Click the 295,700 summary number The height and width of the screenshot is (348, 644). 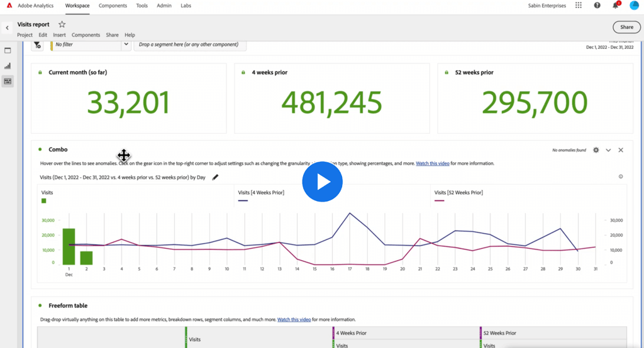point(535,102)
